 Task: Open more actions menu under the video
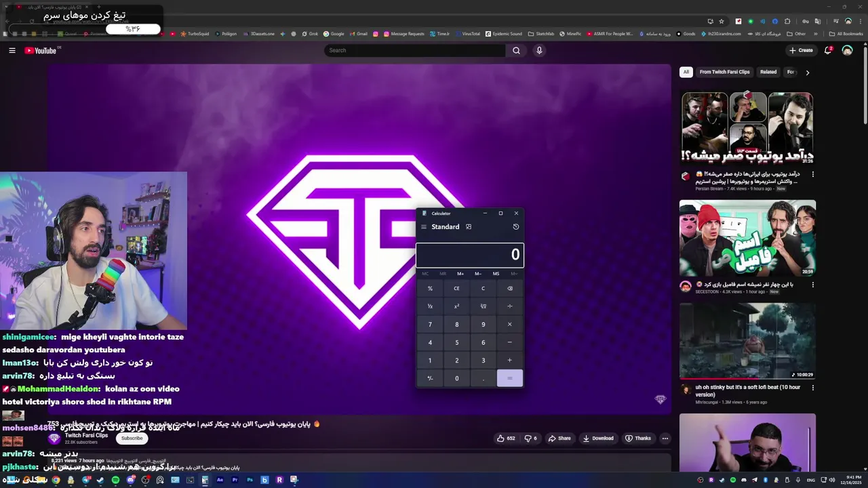(665, 439)
